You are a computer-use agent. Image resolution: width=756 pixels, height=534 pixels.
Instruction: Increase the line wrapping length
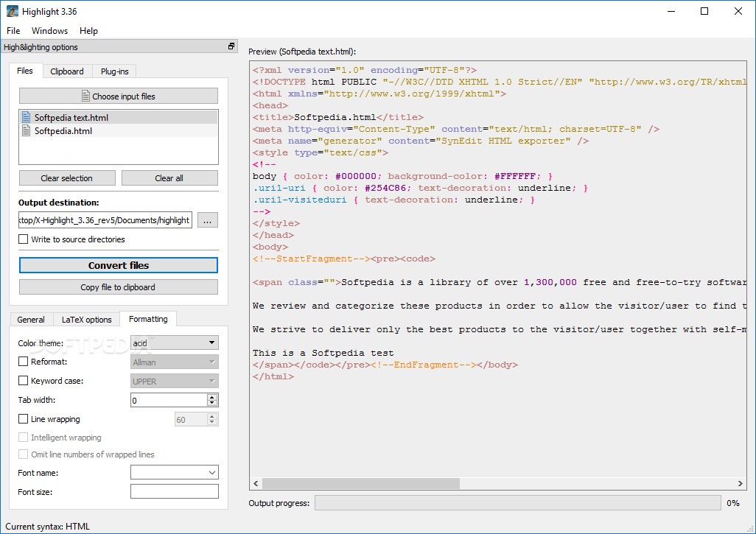[x=212, y=416]
